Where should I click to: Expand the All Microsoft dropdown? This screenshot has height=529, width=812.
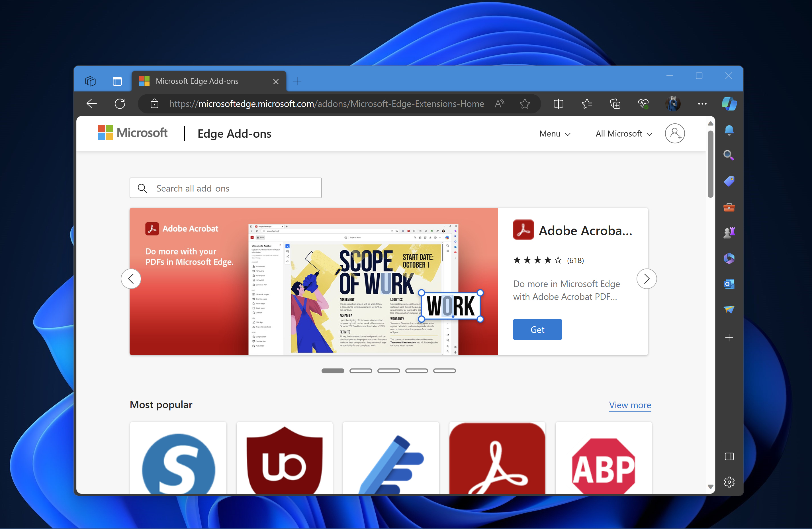click(x=624, y=133)
